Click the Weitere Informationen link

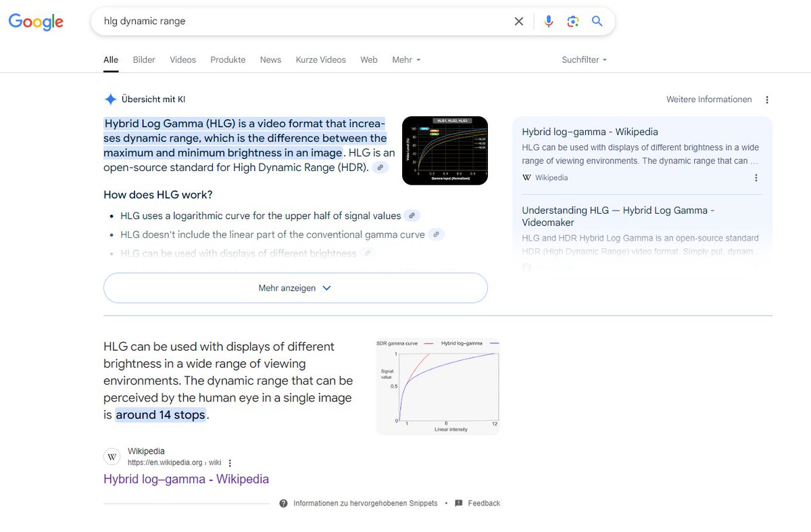(709, 99)
